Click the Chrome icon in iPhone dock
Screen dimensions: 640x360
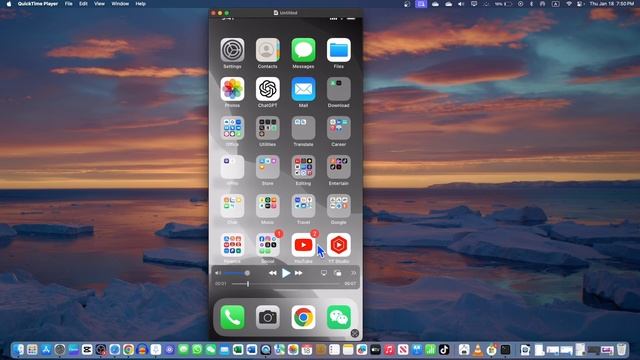click(x=303, y=317)
